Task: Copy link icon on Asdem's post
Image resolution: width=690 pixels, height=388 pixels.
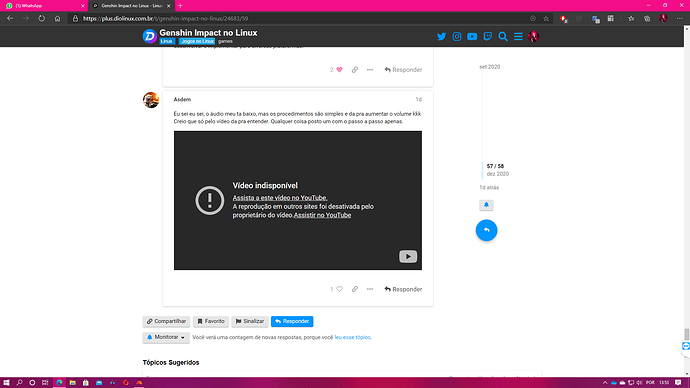Action: tap(355, 289)
